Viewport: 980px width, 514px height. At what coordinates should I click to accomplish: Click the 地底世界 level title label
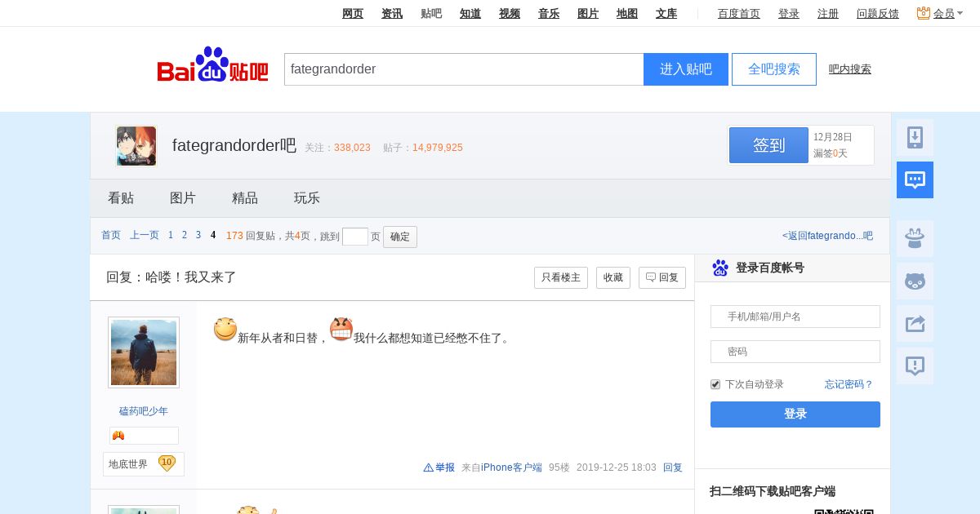pyautogui.click(x=128, y=464)
